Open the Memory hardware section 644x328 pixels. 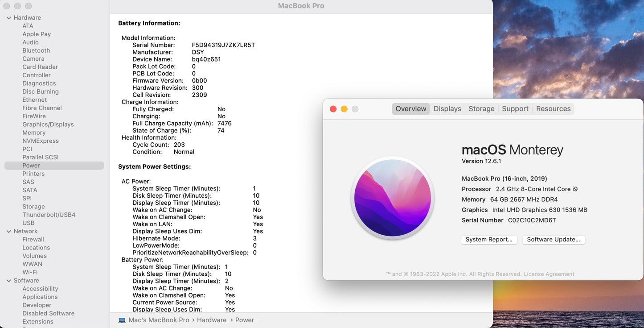tap(34, 132)
